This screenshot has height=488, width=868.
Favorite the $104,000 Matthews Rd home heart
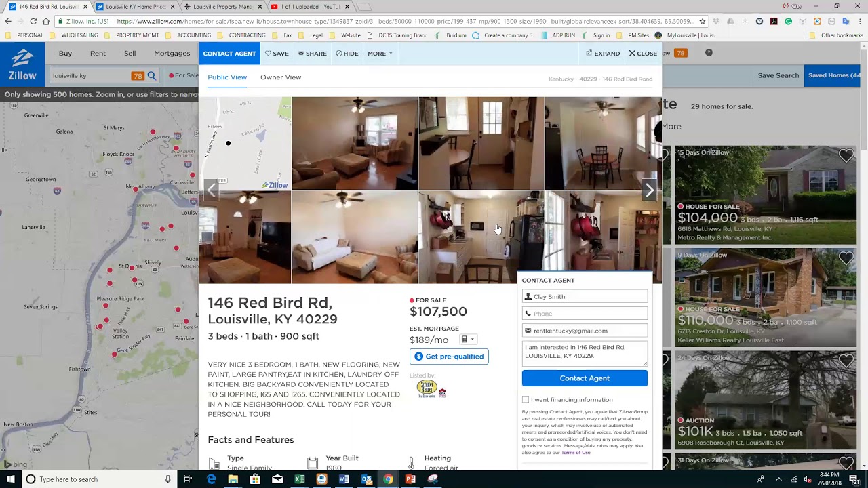[846, 156]
